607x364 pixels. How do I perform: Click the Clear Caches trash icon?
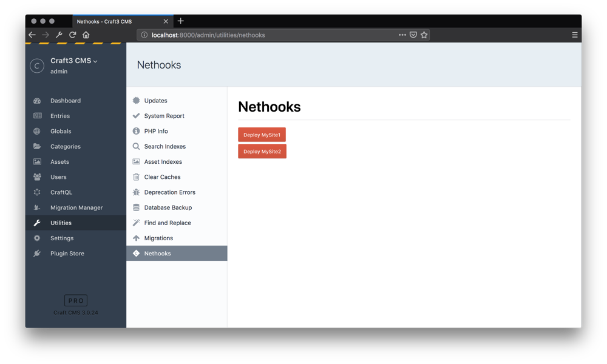tap(136, 177)
